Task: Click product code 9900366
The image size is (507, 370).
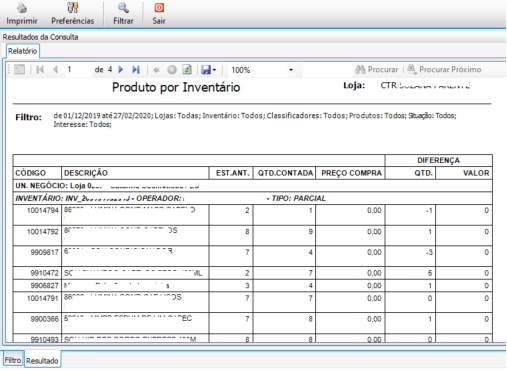Action: click(x=44, y=319)
